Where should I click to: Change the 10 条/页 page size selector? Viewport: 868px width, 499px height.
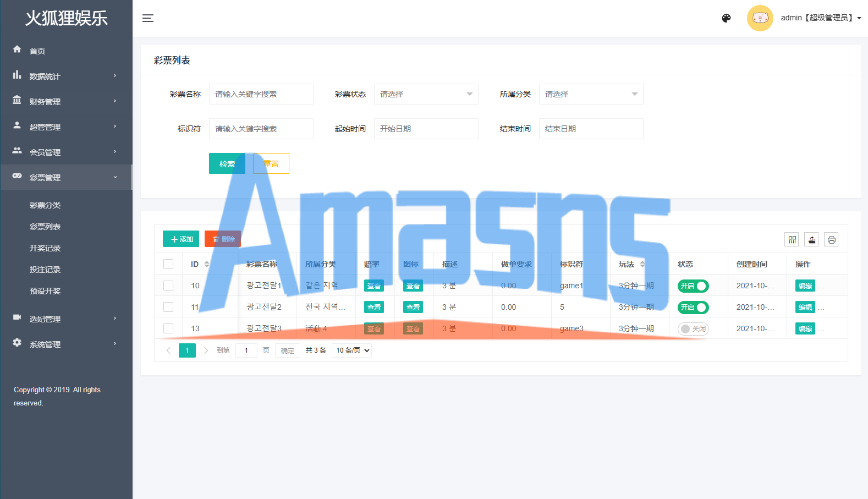click(352, 350)
